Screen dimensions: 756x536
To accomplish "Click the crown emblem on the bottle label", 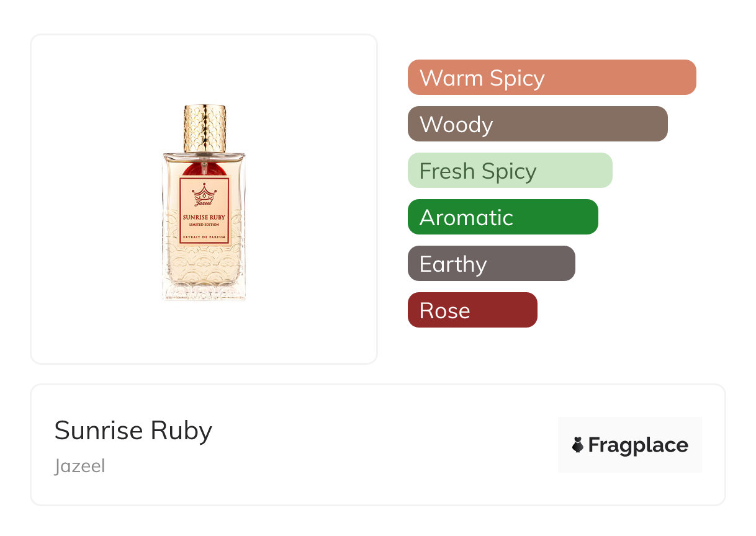I will coord(204,190).
